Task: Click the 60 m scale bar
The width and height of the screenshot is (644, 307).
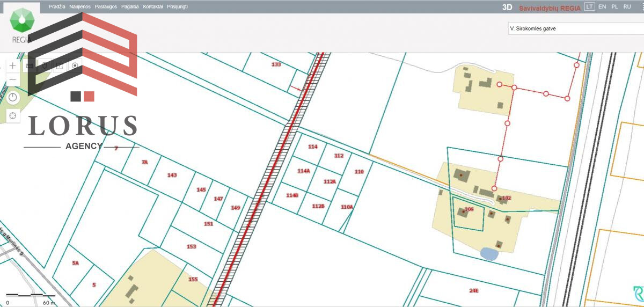Action: tap(31, 296)
